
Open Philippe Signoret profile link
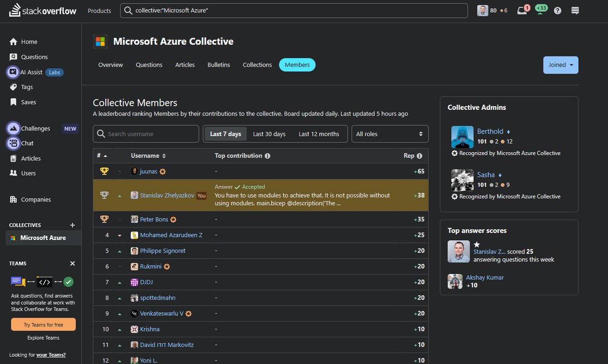pos(163,251)
